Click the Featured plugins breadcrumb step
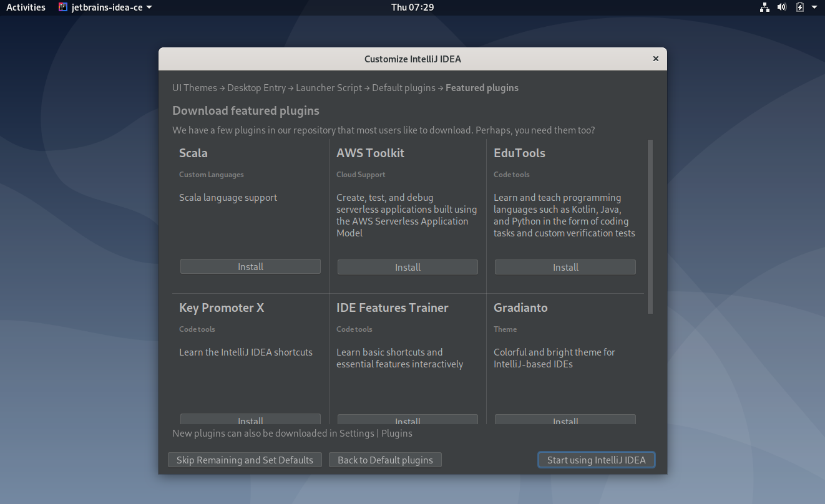The height and width of the screenshot is (504, 825). (482, 88)
